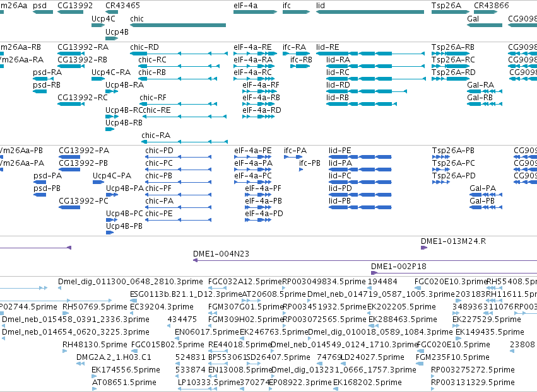
Task: Click the Tsp26A-RD transcript label
Action: tap(454, 72)
